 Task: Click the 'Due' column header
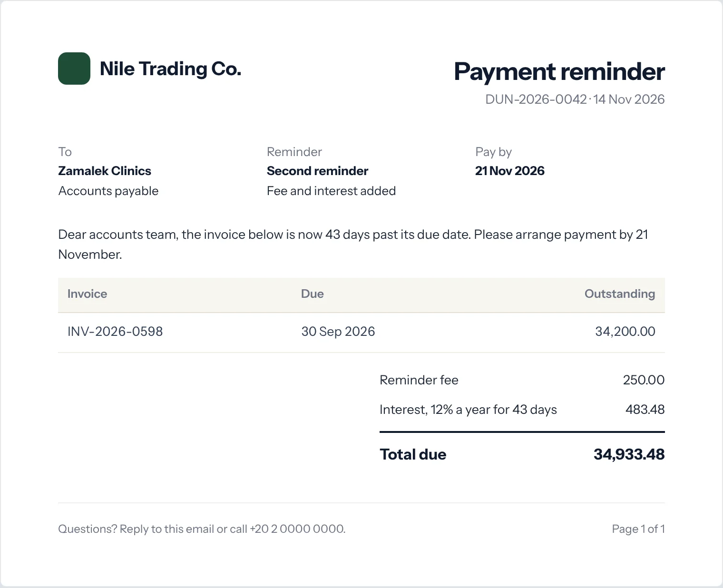[x=313, y=294]
